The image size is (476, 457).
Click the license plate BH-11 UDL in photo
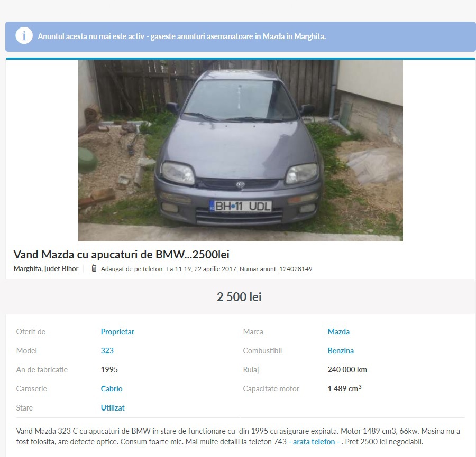point(241,206)
